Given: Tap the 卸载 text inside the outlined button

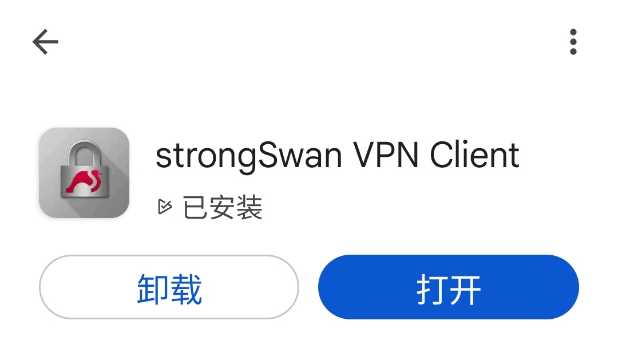Looking at the screenshot, I should pos(169,290).
